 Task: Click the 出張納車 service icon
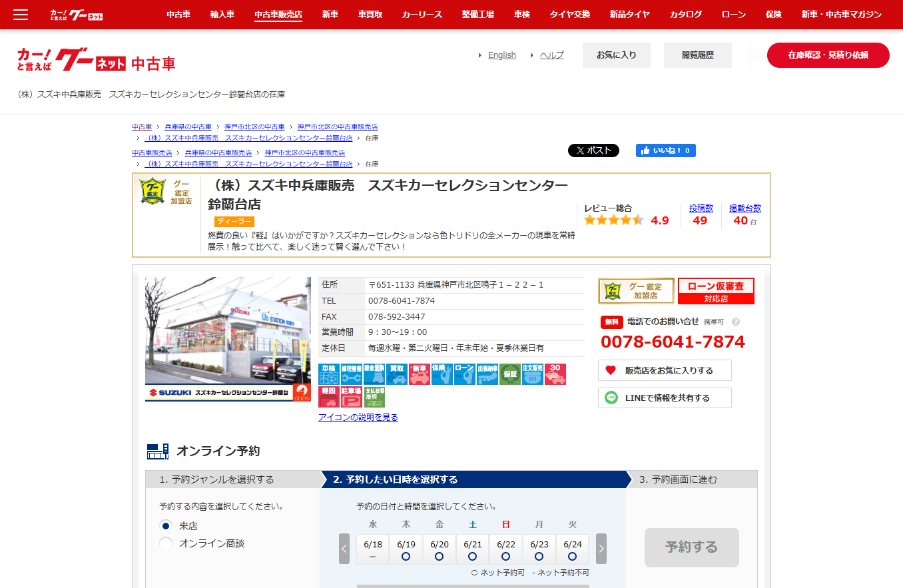pos(487,374)
